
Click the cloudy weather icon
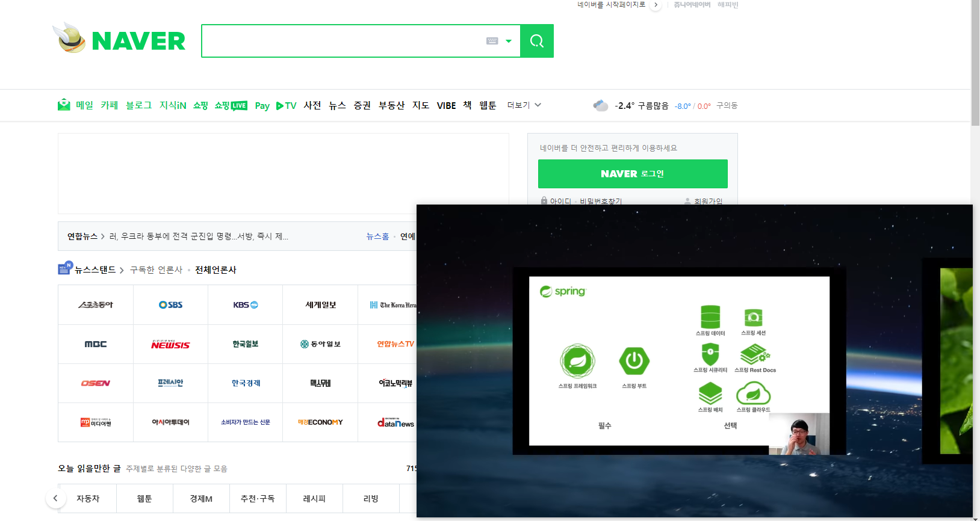point(600,105)
